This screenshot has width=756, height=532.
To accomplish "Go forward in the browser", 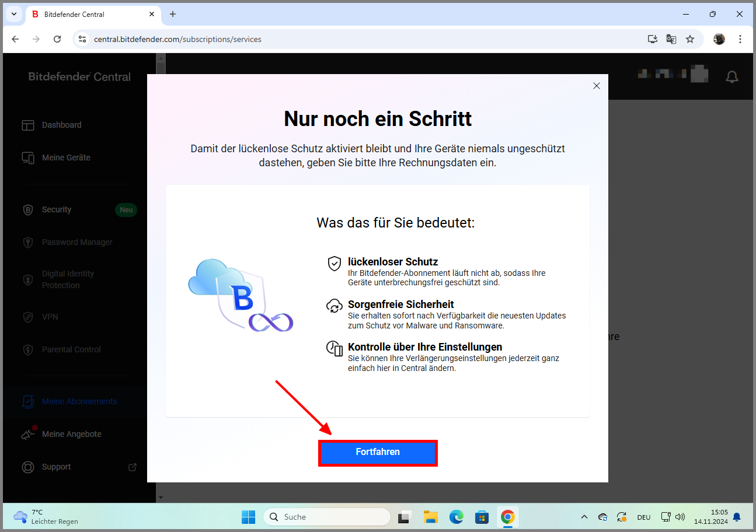I will [x=36, y=39].
